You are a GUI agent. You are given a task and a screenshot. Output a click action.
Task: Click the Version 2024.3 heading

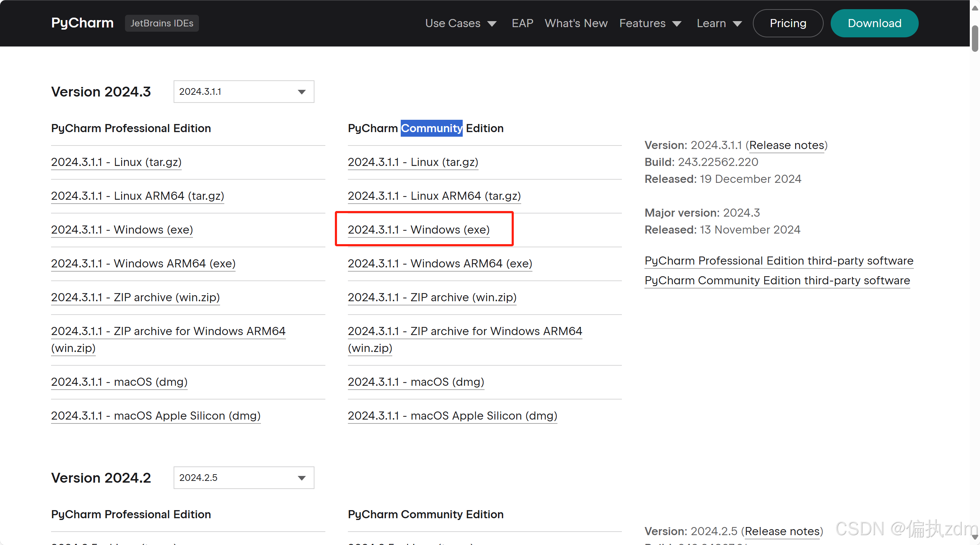(101, 92)
